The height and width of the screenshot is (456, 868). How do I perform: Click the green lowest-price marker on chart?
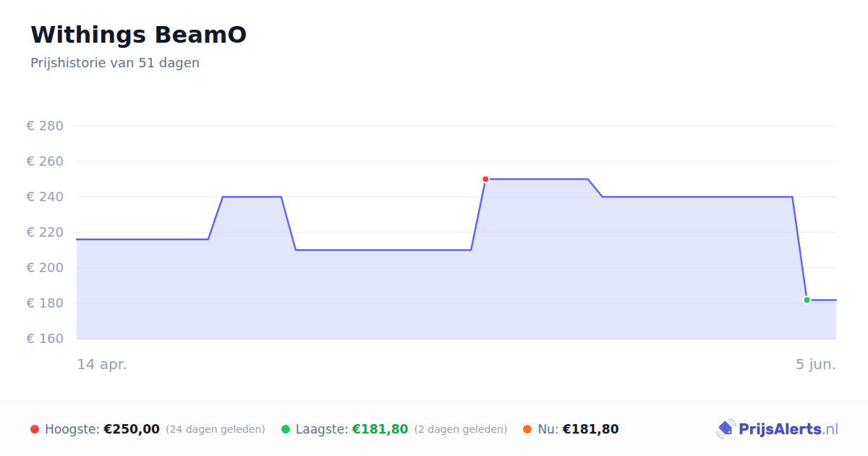coord(807,300)
